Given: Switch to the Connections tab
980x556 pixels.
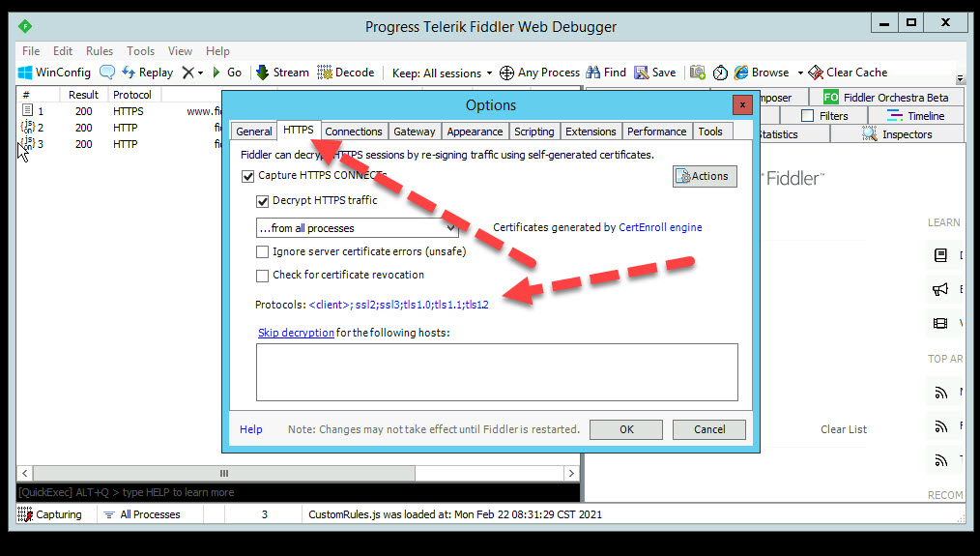Looking at the screenshot, I should click(x=354, y=132).
